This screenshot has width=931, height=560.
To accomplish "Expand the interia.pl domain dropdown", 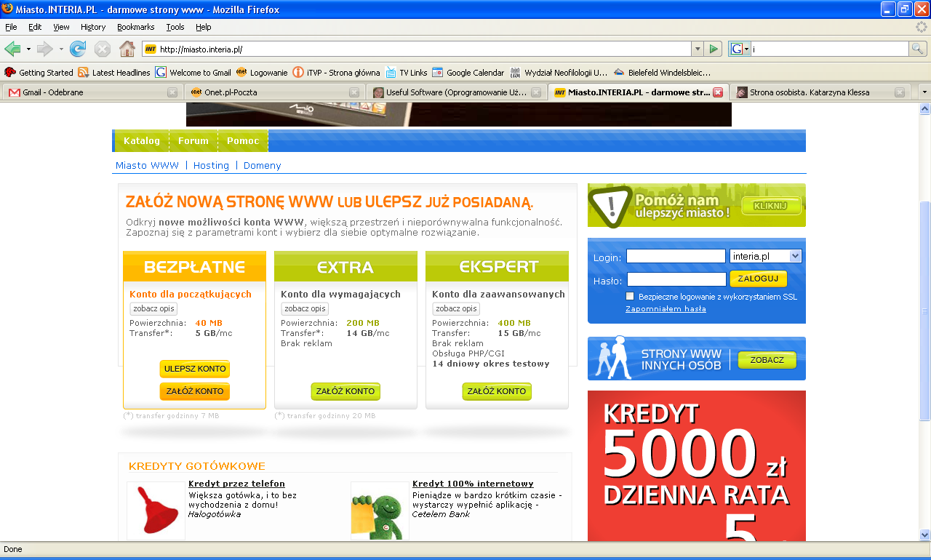I will [x=795, y=256].
